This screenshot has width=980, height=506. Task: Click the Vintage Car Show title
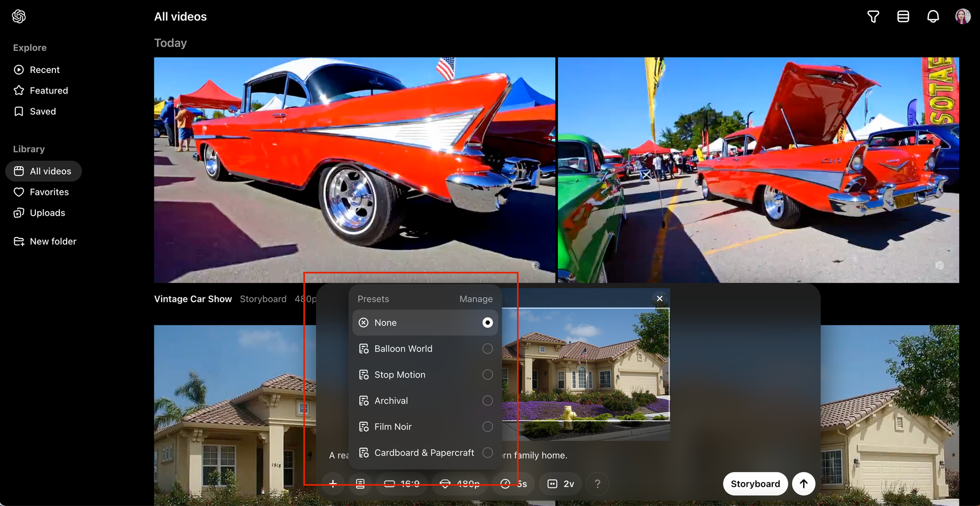pos(193,299)
